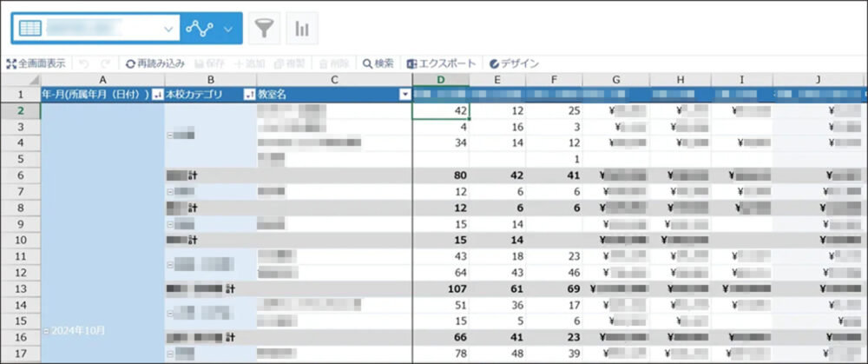Open デザイン design mode
Image resolution: width=868 pixels, height=364 pixels.
pyautogui.click(x=514, y=63)
